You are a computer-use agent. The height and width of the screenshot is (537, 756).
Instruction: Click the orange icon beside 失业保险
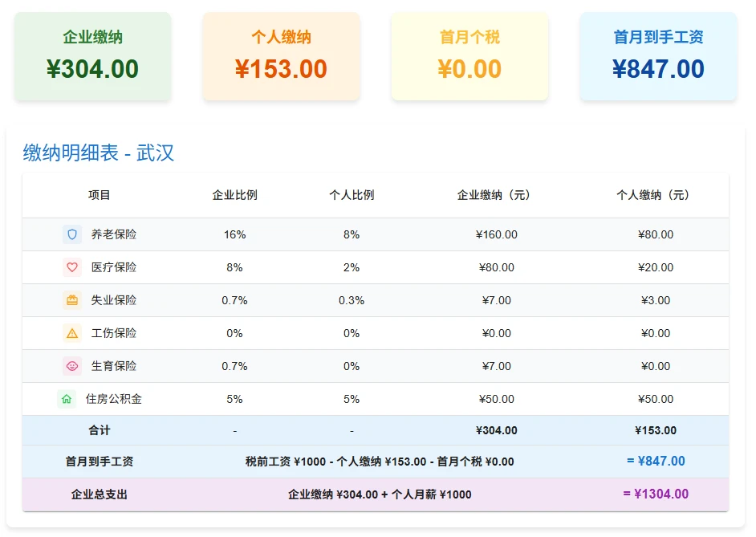(72, 300)
